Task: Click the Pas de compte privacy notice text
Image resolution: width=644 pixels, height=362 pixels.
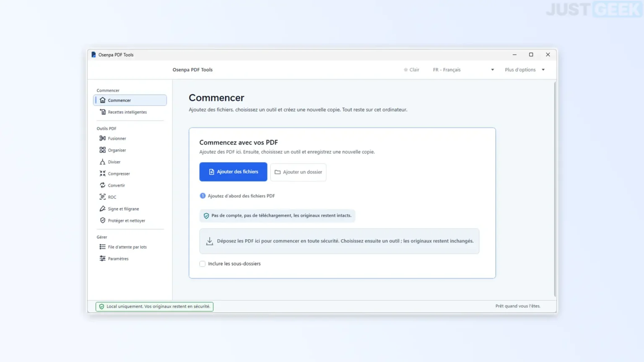Action: coord(281,216)
